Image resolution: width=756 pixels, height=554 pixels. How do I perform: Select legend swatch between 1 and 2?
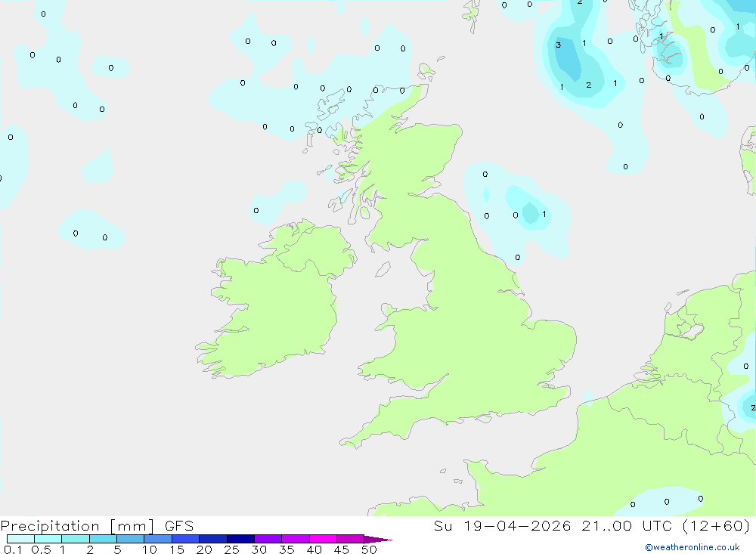point(76,539)
